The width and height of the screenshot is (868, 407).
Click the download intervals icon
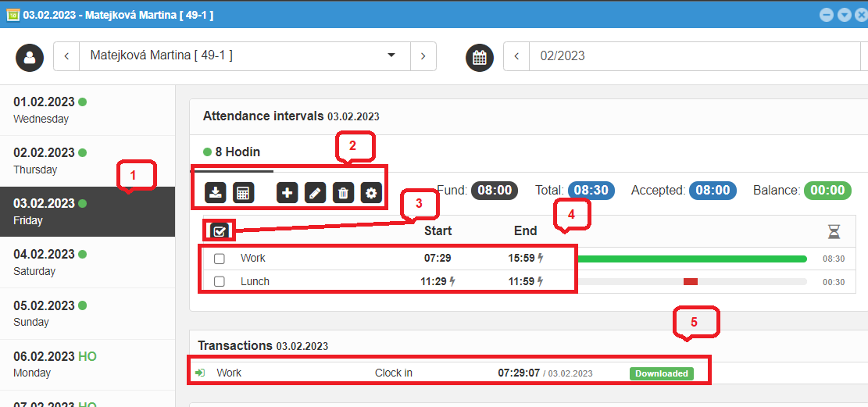216,193
